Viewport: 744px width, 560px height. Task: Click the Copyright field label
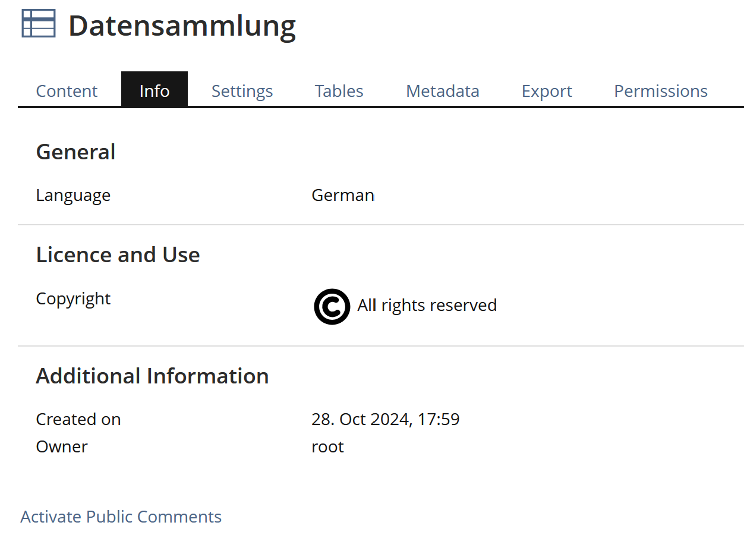click(x=73, y=298)
